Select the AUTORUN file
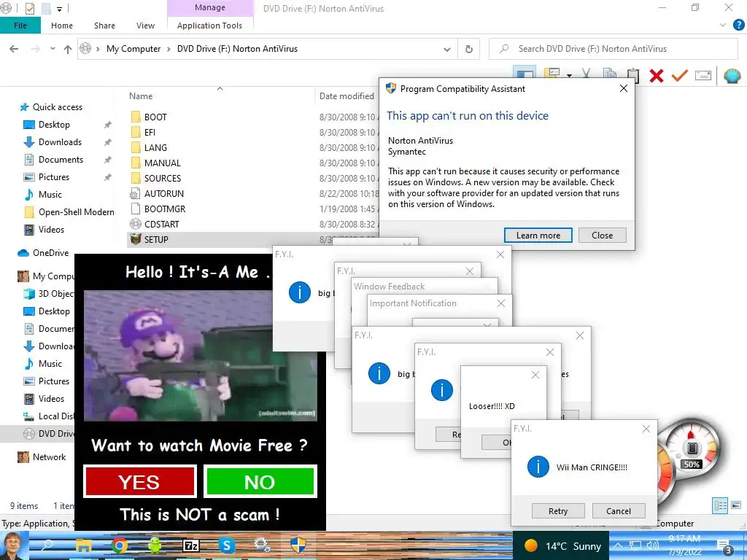 click(x=164, y=194)
